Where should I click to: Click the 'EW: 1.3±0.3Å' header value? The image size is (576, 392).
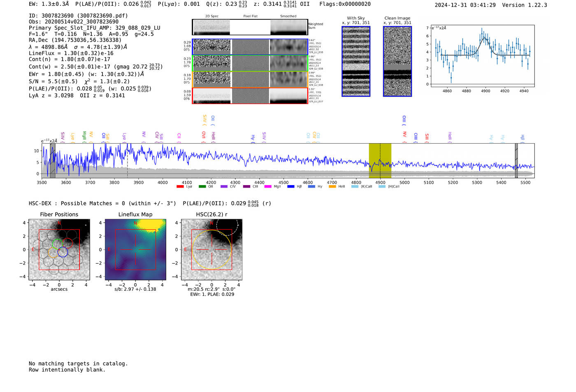pos(49,4)
